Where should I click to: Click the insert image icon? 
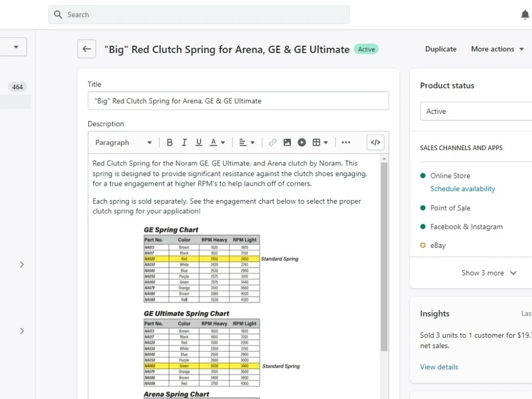(x=287, y=143)
